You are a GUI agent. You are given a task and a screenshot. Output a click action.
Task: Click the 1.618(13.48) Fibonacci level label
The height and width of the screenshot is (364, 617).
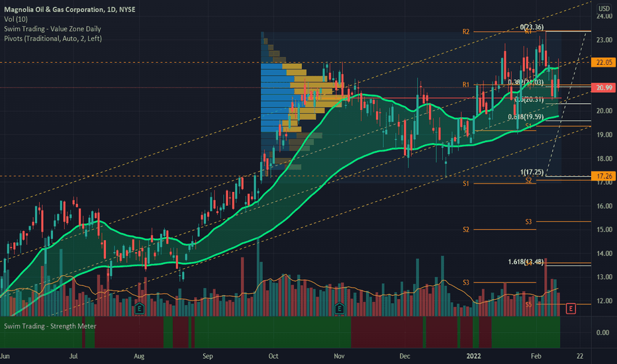(526, 261)
